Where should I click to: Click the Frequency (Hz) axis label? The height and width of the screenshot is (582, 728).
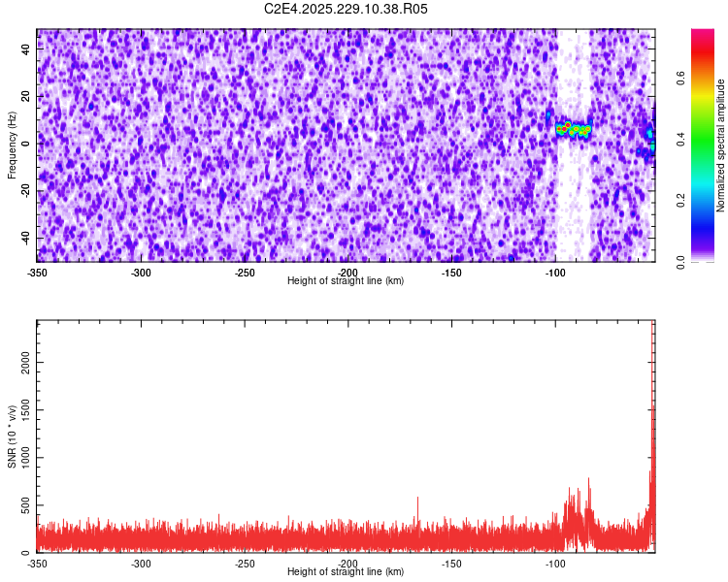12,145
